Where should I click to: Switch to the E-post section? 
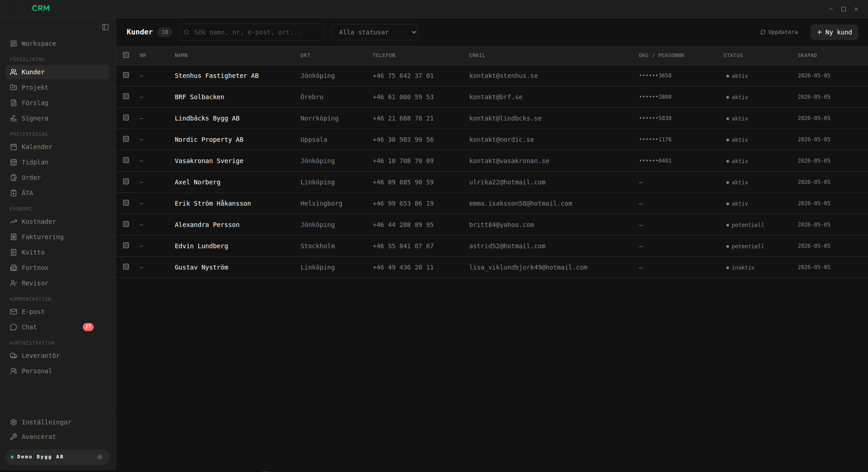pos(57,312)
